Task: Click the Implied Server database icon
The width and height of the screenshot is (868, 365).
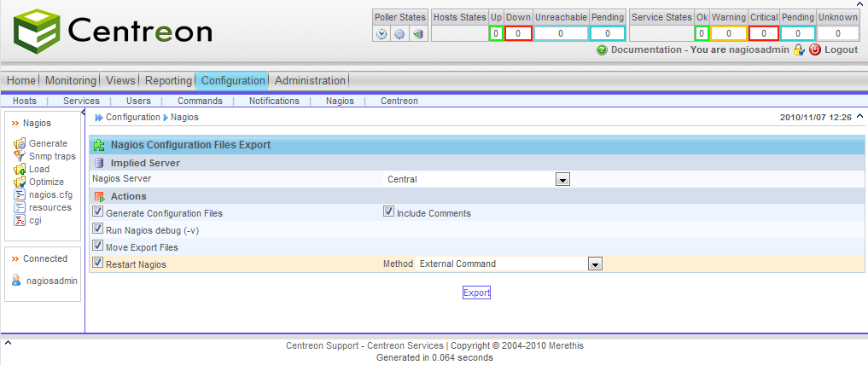Action: click(99, 163)
